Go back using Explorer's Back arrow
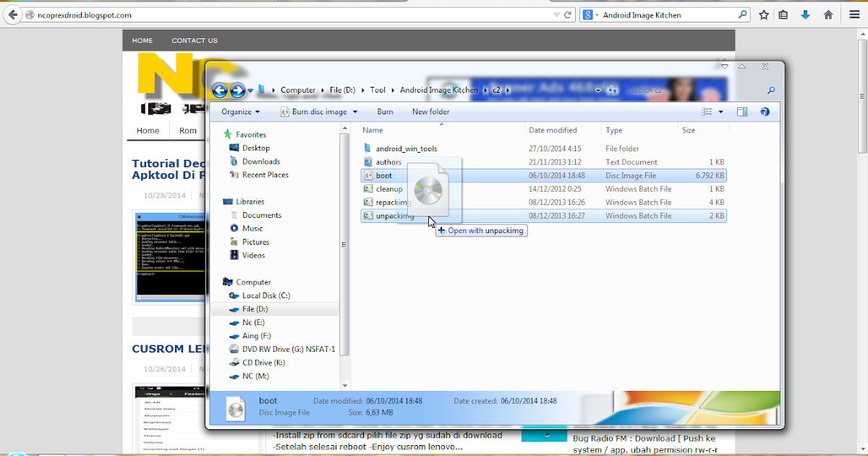The height and width of the screenshot is (456, 868). coord(220,90)
